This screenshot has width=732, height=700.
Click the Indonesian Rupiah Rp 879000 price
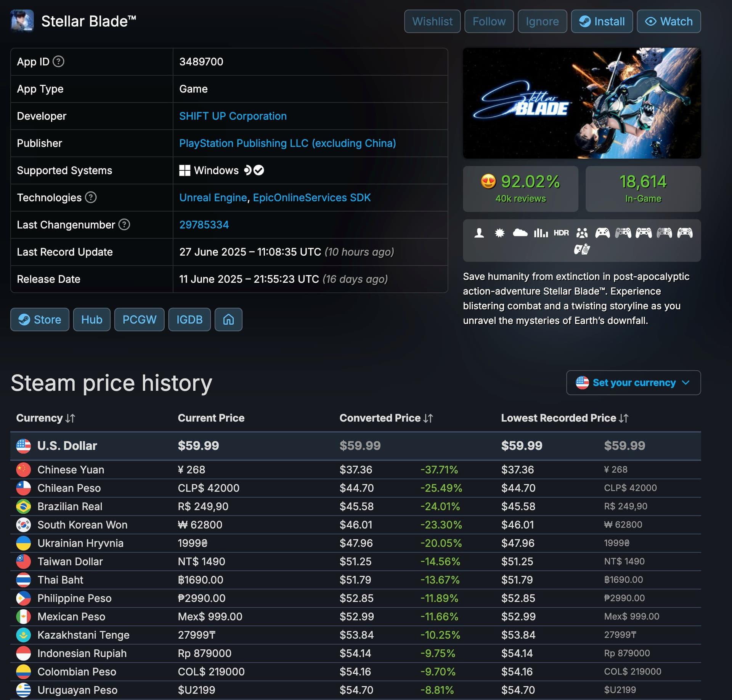pyautogui.click(x=205, y=653)
